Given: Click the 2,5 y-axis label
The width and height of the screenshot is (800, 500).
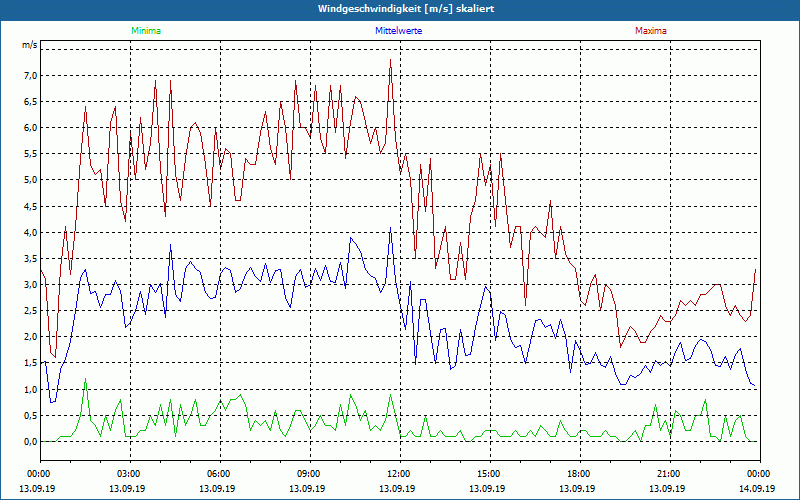Looking at the screenshot, I should click(31, 311).
